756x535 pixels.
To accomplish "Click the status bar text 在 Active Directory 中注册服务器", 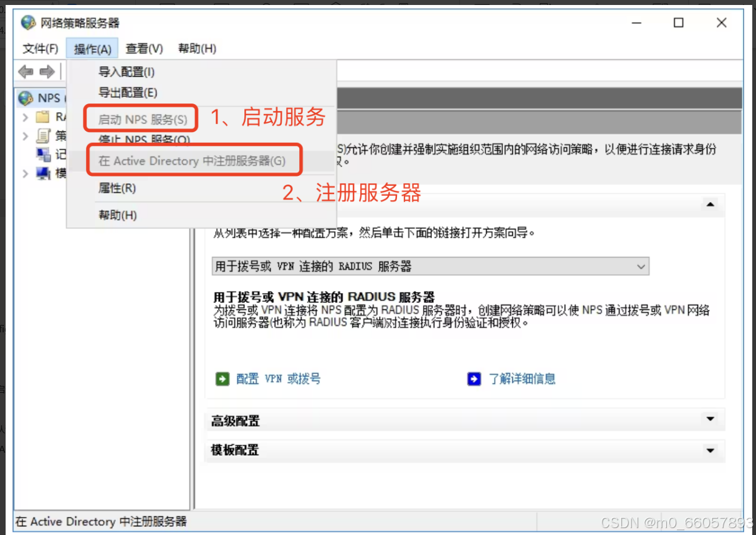I will click(101, 521).
